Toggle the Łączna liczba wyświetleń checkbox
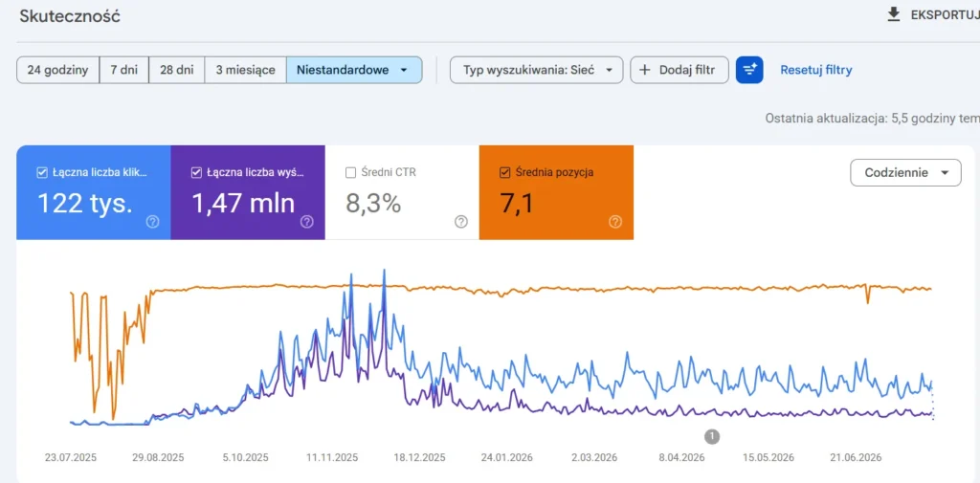This screenshot has height=483, width=980. pyautogui.click(x=196, y=172)
